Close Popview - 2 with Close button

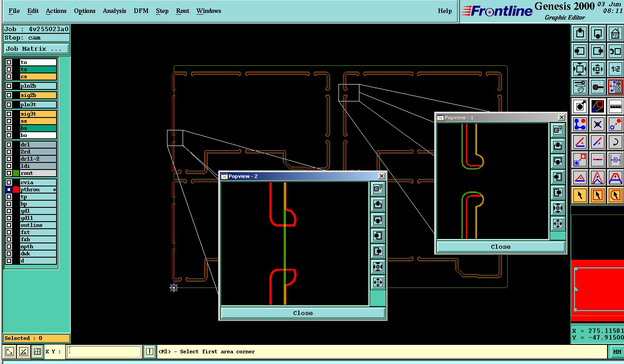(x=303, y=313)
